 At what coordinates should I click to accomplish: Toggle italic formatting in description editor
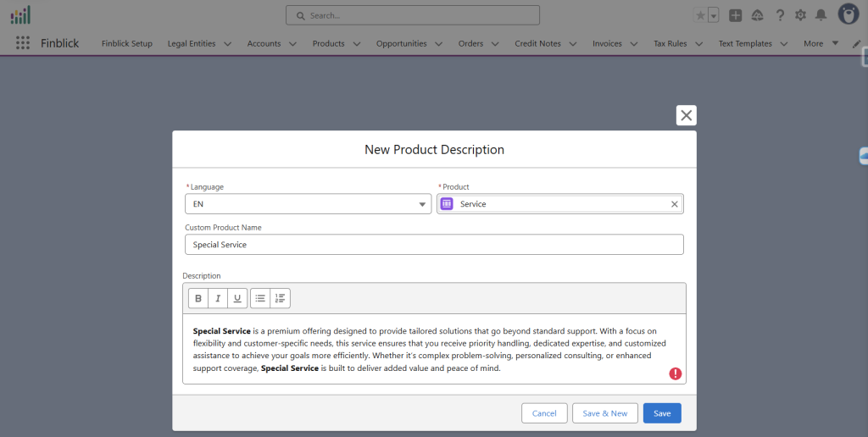tap(218, 298)
